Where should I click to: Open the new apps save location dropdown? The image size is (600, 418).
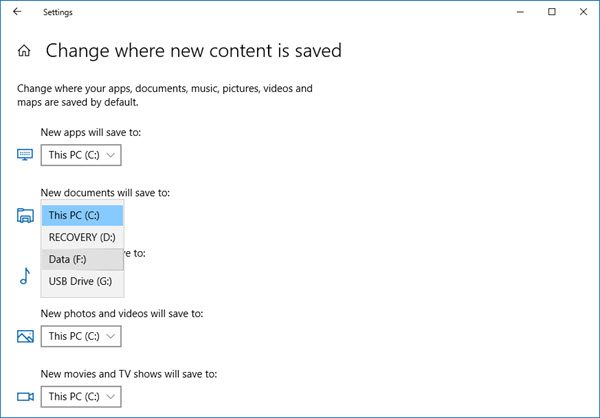point(81,155)
